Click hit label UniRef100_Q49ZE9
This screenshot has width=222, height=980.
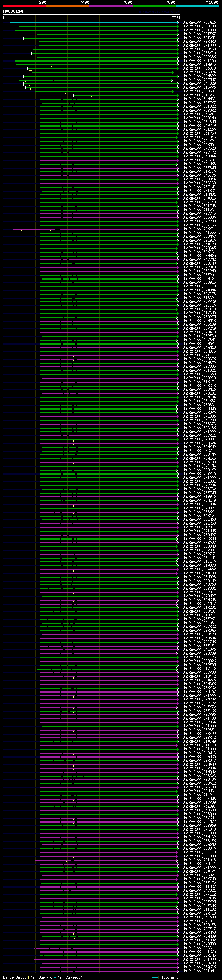(199, 125)
